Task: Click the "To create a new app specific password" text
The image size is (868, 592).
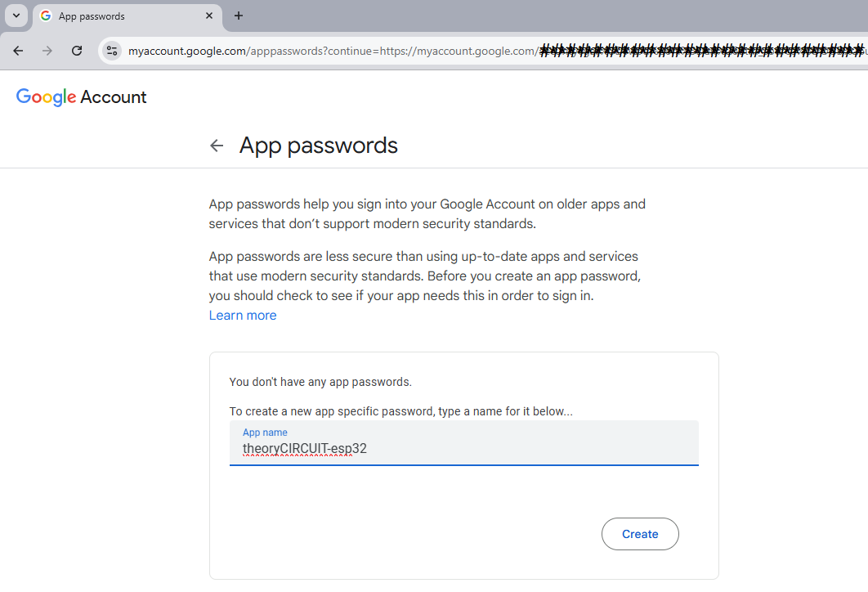Action: 400,411
